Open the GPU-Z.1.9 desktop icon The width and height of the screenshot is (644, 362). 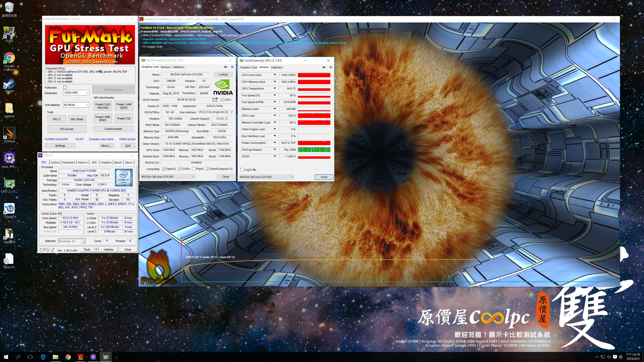[x=9, y=186]
